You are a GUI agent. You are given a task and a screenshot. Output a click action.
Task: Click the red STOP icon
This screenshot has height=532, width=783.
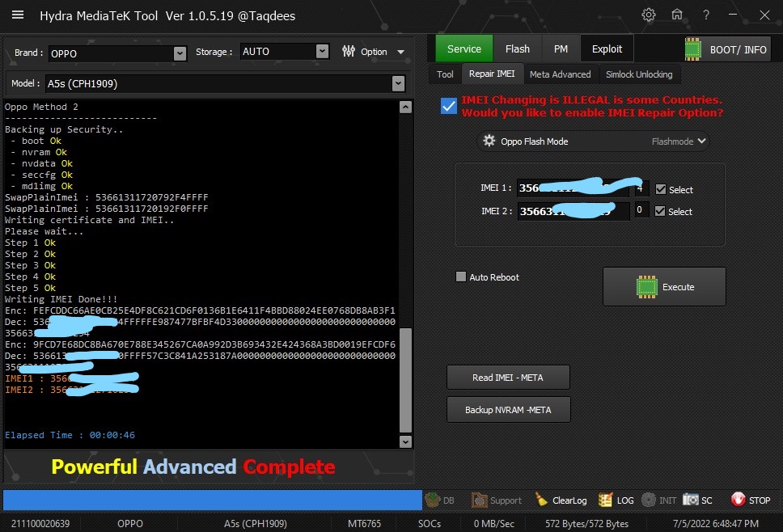pyautogui.click(x=738, y=500)
